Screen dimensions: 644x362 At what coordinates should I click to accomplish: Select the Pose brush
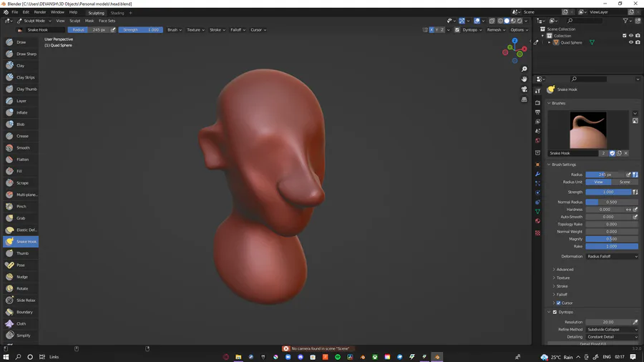[21, 265]
